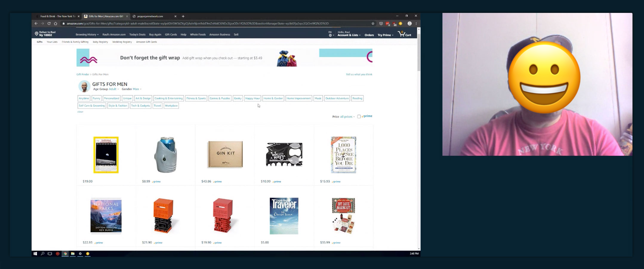Open Windows taskbar search
644x269 pixels.
tap(43, 254)
